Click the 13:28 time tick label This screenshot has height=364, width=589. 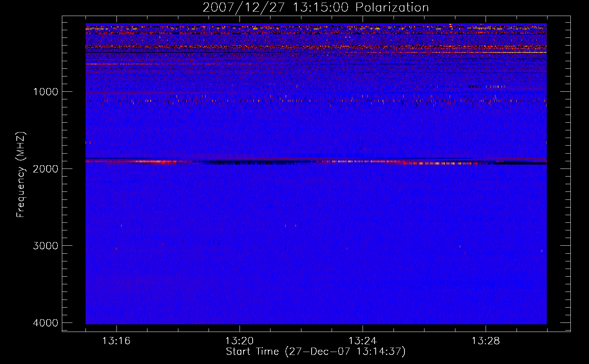coord(486,341)
